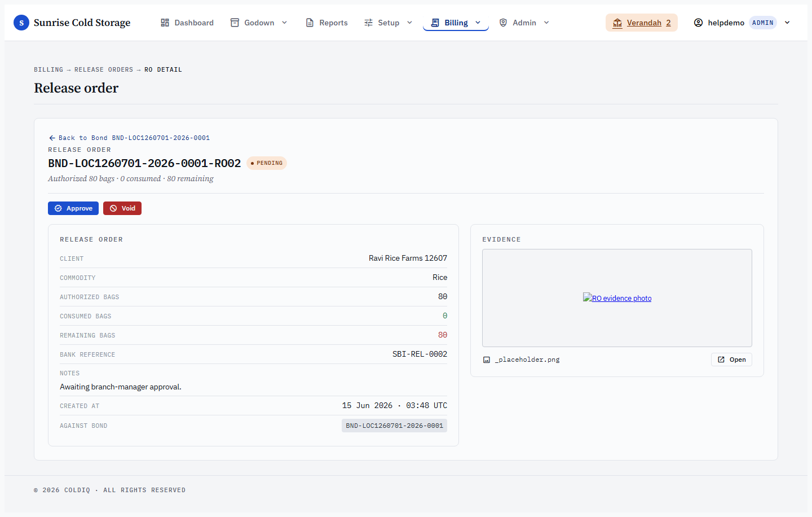
Task: Open the helpdemo account name
Action: point(726,23)
